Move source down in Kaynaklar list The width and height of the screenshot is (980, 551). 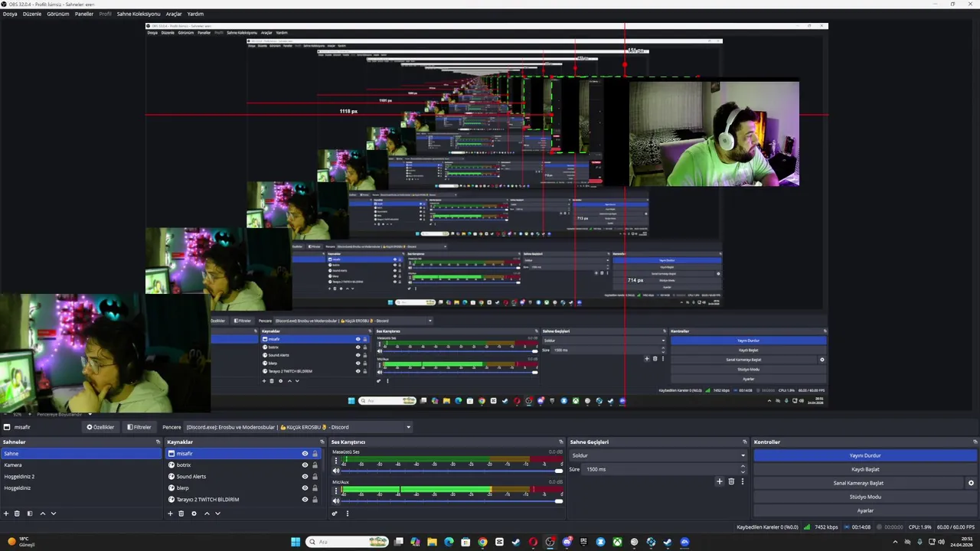point(217,514)
